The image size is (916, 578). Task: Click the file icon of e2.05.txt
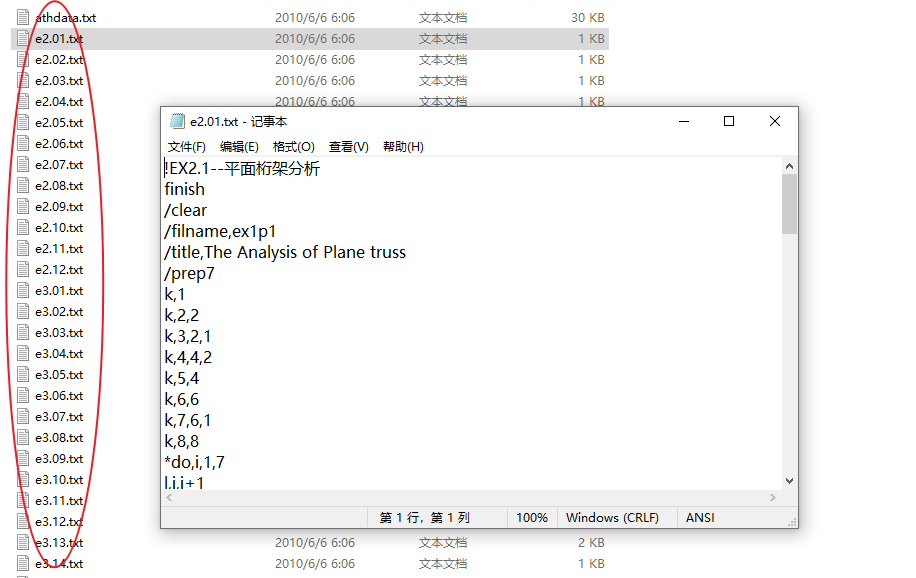(23, 123)
